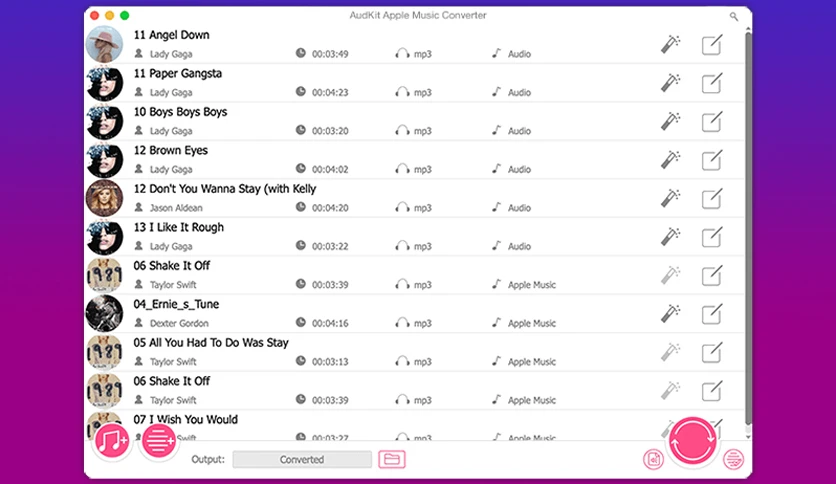
Task: Edit tags for Paper Gangsta track
Action: (x=712, y=83)
